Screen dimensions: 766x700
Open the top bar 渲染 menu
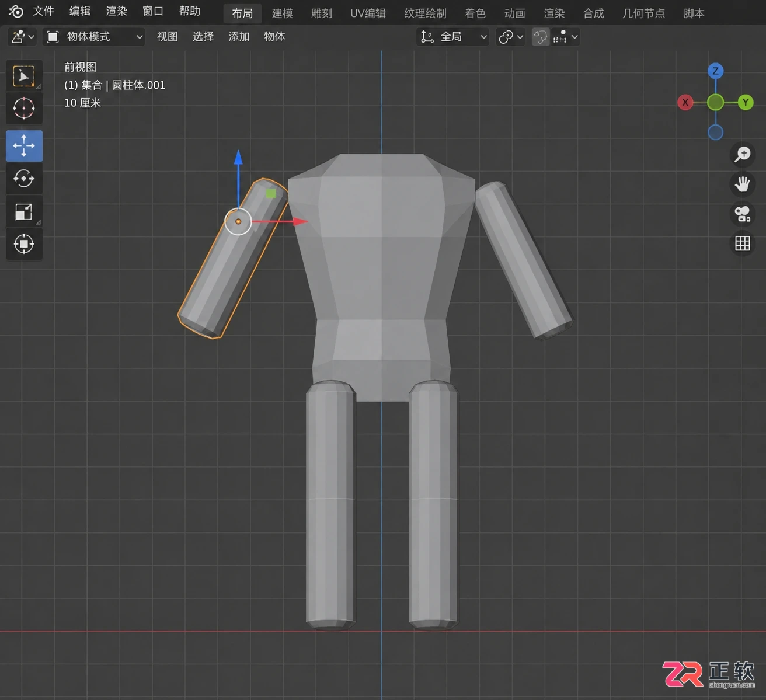(x=116, y=11)
